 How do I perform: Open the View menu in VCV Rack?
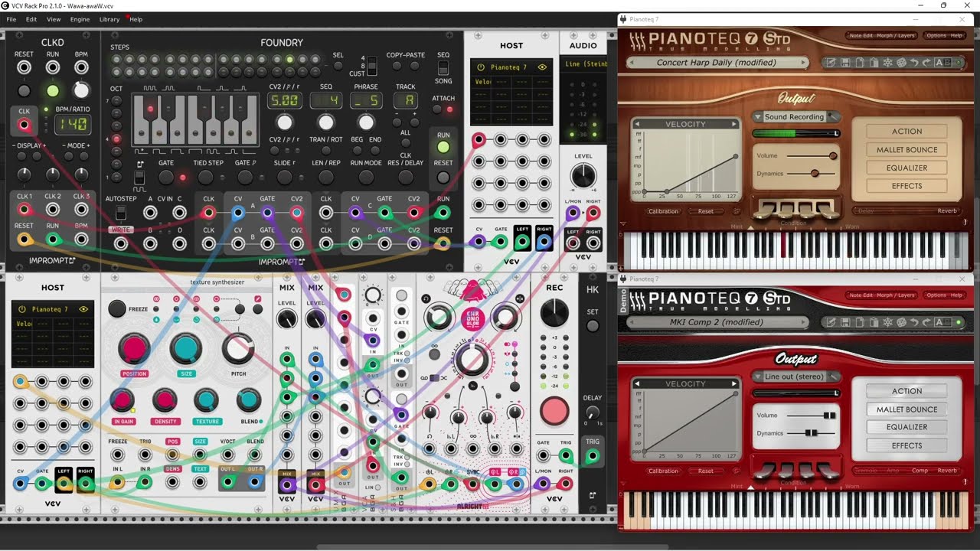pos(54,19)
